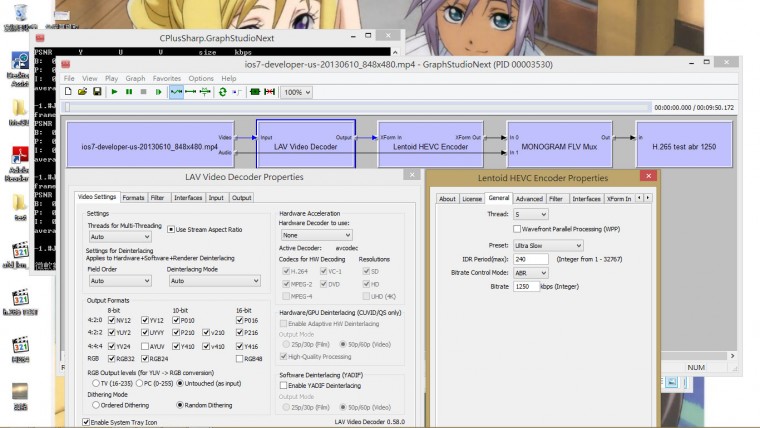Click the Stop graph toolbar icon
Image resolution: width=760 pixels, height=428 pixels.
click(144, 92)
